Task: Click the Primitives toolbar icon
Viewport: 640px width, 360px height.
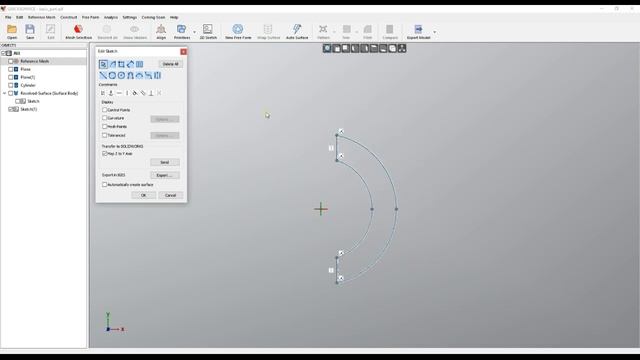Action: pyautogui.click(x=182, y=31)
